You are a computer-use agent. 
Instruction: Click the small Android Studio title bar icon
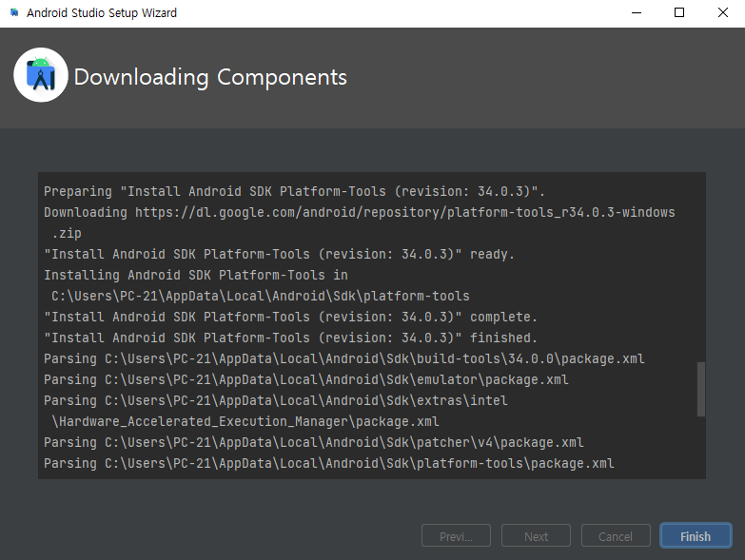pos(14,12)
